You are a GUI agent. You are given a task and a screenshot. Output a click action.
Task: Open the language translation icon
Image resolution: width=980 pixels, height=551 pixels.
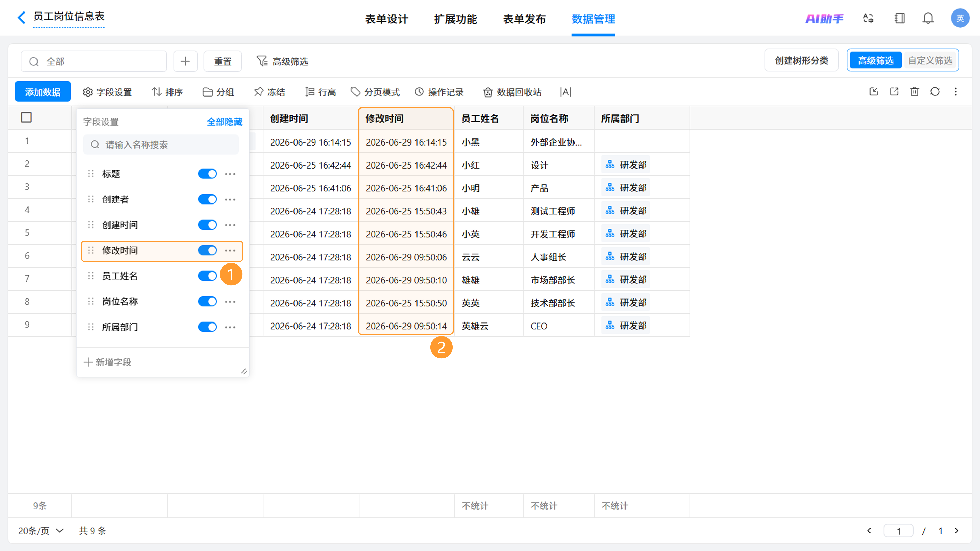tap(868, 18)
